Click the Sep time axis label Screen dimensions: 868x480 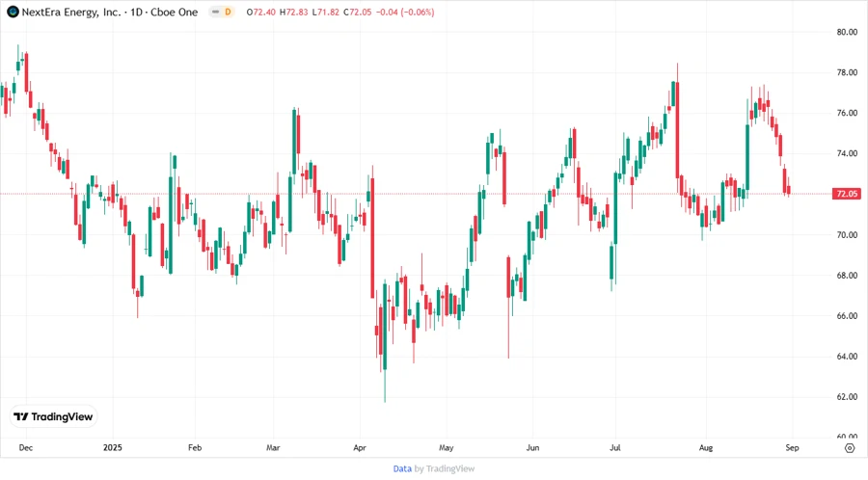[x=792, y=447]
